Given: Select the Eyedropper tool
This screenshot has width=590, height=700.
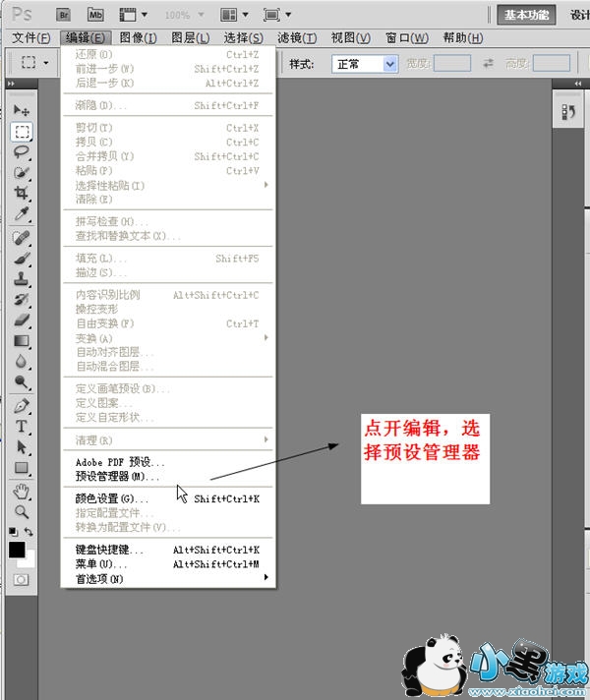Looking at the screenshot, I should 21,213.
